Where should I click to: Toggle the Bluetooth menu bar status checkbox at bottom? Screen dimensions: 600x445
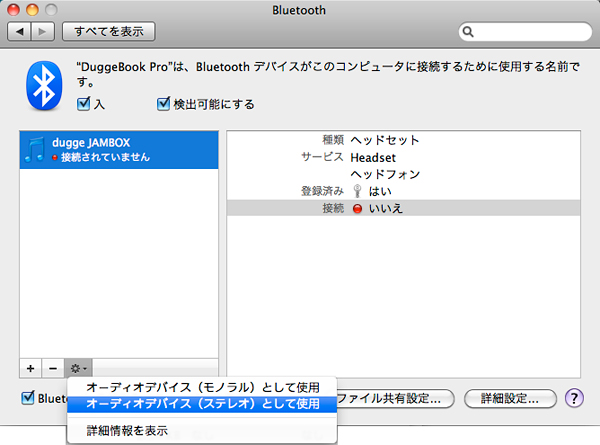click(28, 398)
